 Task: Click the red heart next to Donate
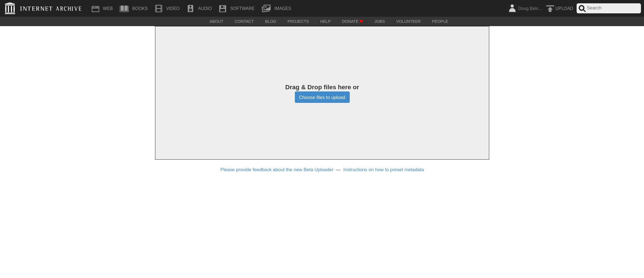(361, 21)
